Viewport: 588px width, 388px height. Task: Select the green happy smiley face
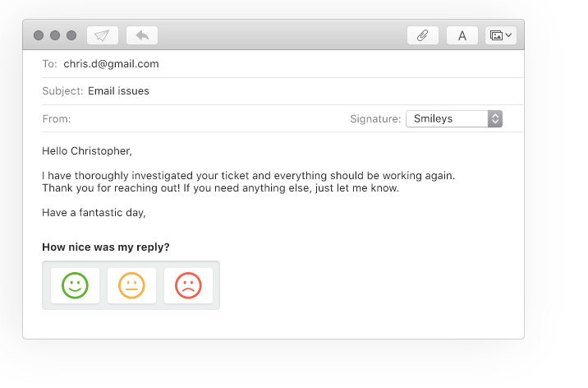(x=75, y=285)
